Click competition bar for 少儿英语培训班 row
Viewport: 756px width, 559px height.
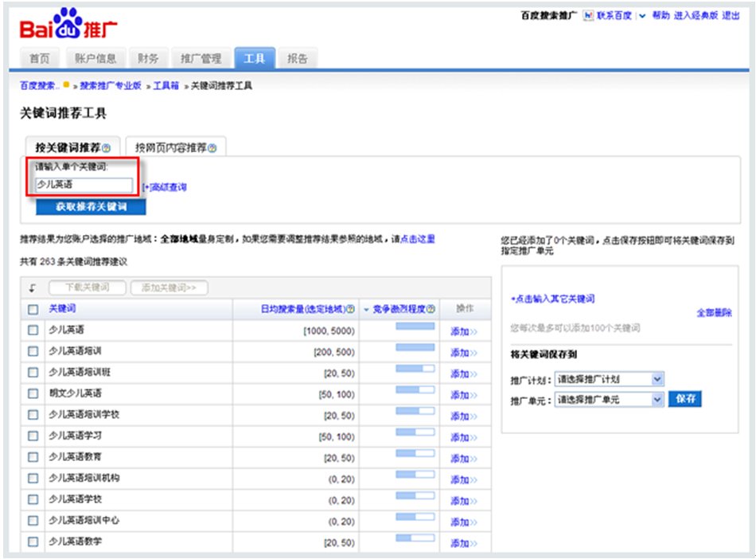[415, 369]
